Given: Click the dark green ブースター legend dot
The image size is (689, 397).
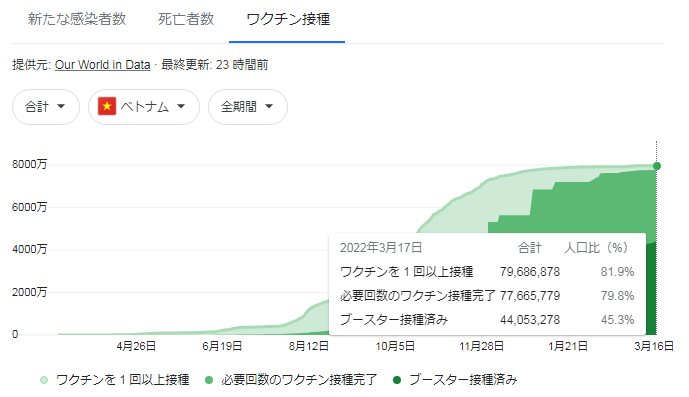Looking at the screenshot, I should (x=397, y=380).
